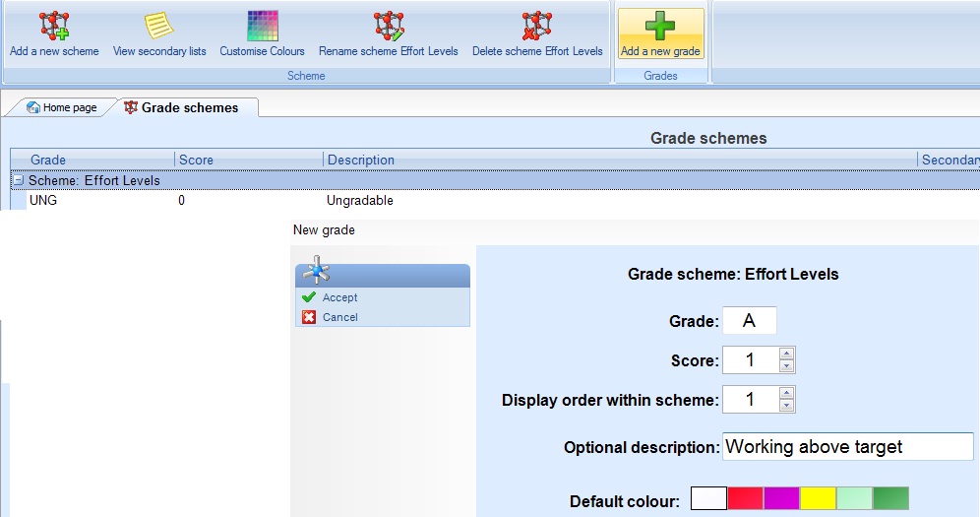Sort by Description column header
Viewport: 980px width, 517px height.
620,161
